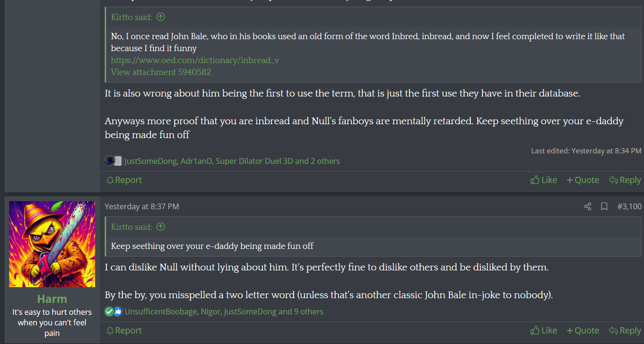
Task: Click reaction icons under Harm's post
Action: tap(113, 312)
